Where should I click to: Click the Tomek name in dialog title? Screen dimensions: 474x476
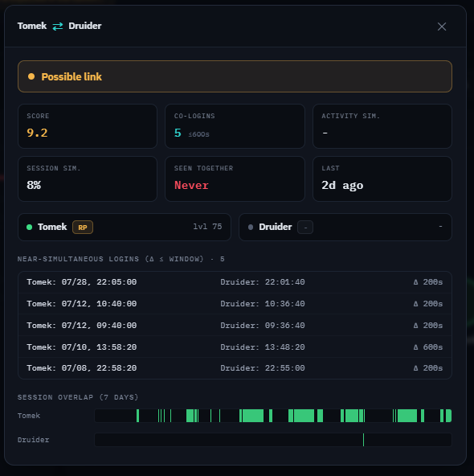(32, 26)
